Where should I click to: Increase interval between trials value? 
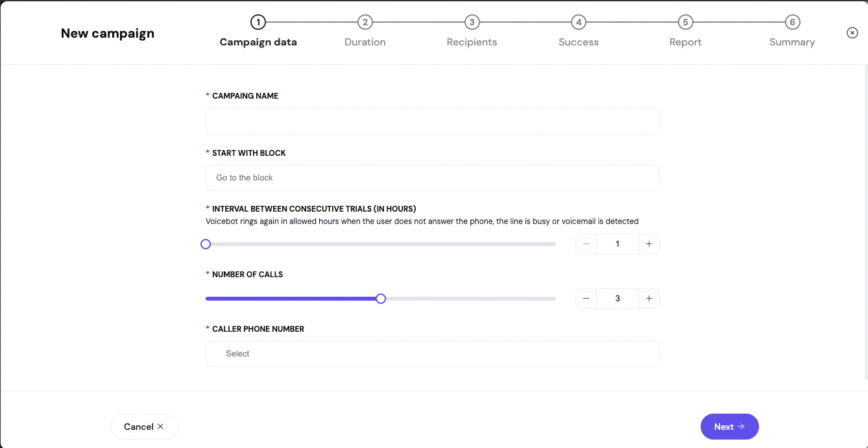tap(649, 244)
